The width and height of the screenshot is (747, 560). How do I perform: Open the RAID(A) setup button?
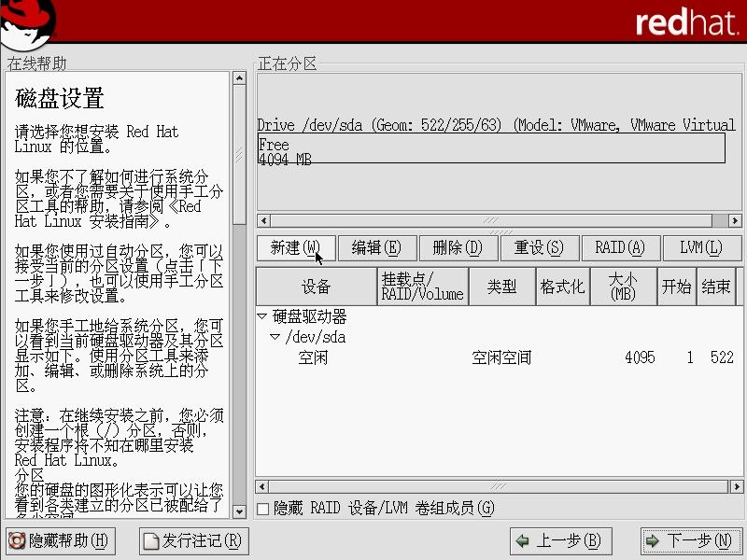click(x=620, y=247)
